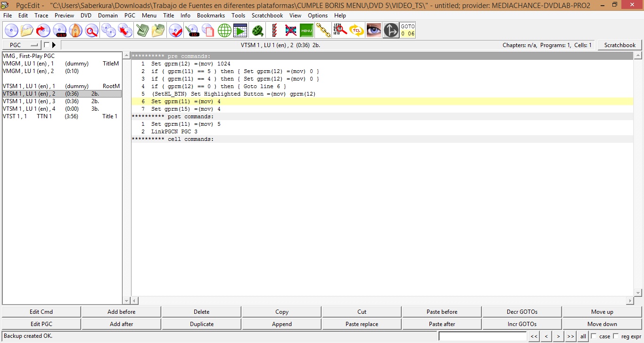Tick the checkbox next to the PGC selector
Screen dimensions: 644x343
click(46, 45)
